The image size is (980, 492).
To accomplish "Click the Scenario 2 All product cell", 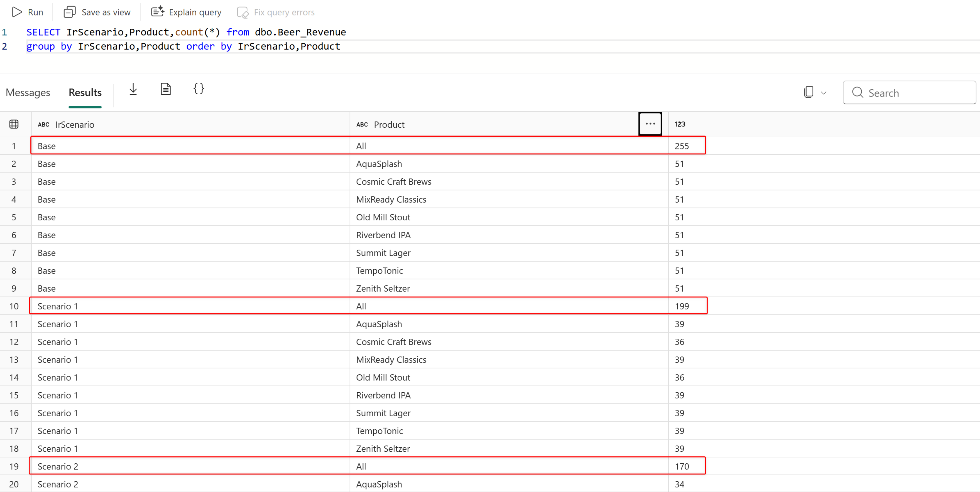I will click(361, 466).
